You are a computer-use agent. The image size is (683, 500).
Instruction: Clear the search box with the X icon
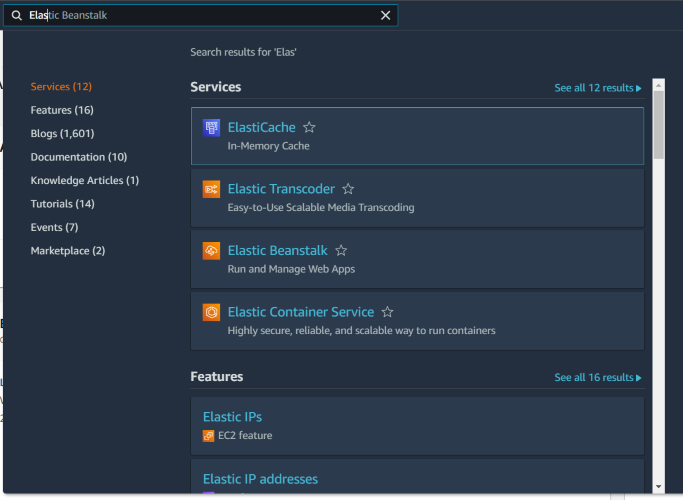386,16
